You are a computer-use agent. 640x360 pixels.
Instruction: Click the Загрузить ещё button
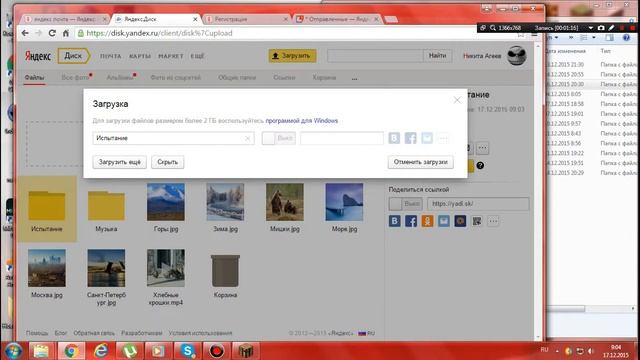click(120, 162)
